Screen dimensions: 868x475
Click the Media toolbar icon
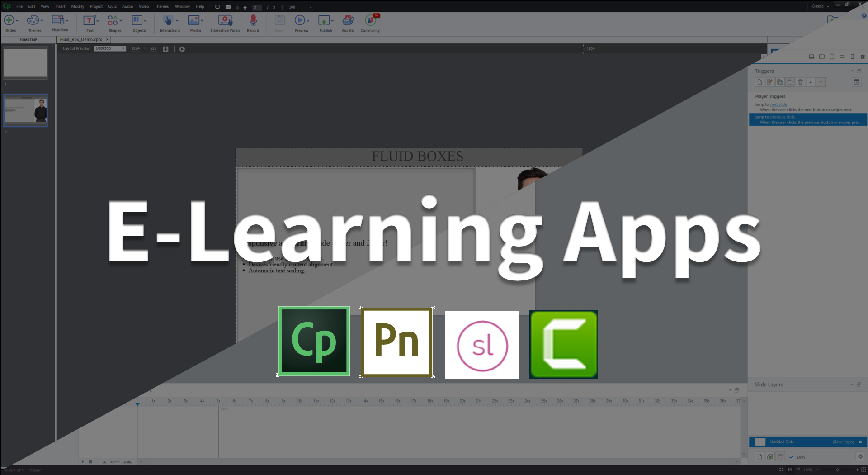pyautogui.click(x=193, y=20)
